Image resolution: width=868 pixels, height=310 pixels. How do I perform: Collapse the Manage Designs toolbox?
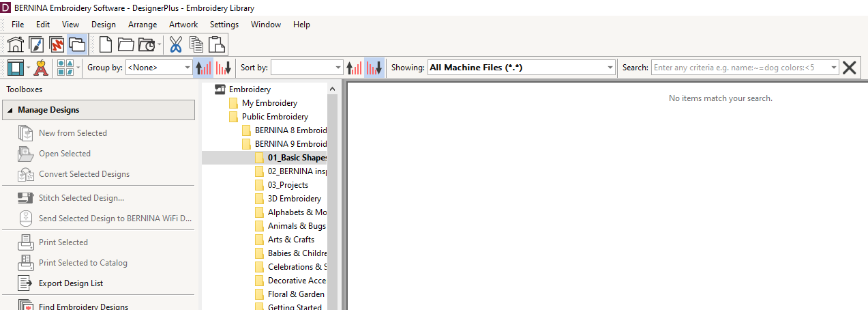tap(99, 110)
